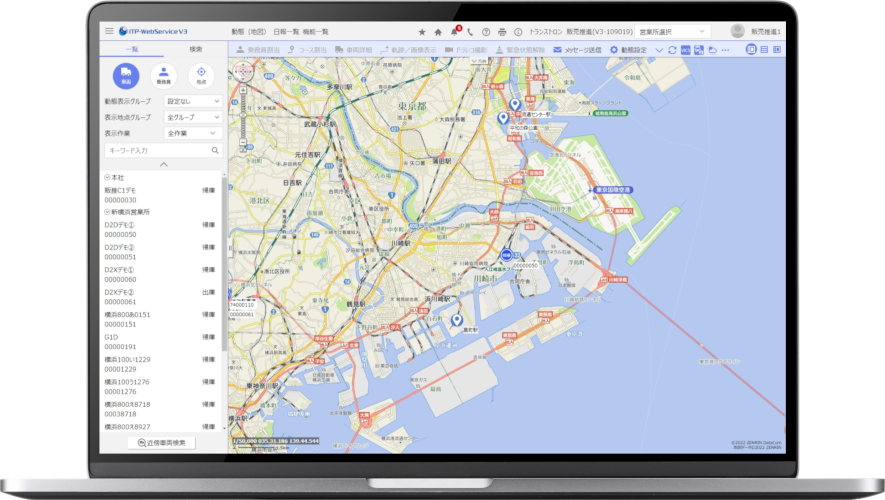The image size is (885, 500).
Task: Collapse the 新横浜営業所 tree group
Action: (107, 212)
